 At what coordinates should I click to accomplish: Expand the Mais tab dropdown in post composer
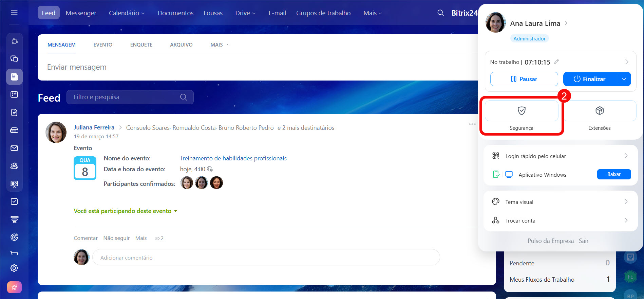click(219, 45)
